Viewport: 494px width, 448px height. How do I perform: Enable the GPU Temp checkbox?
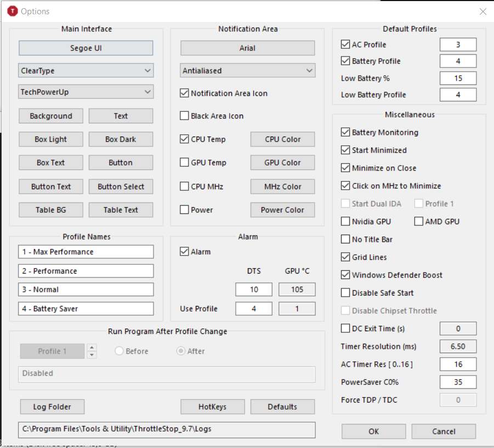tap(184, 162)
